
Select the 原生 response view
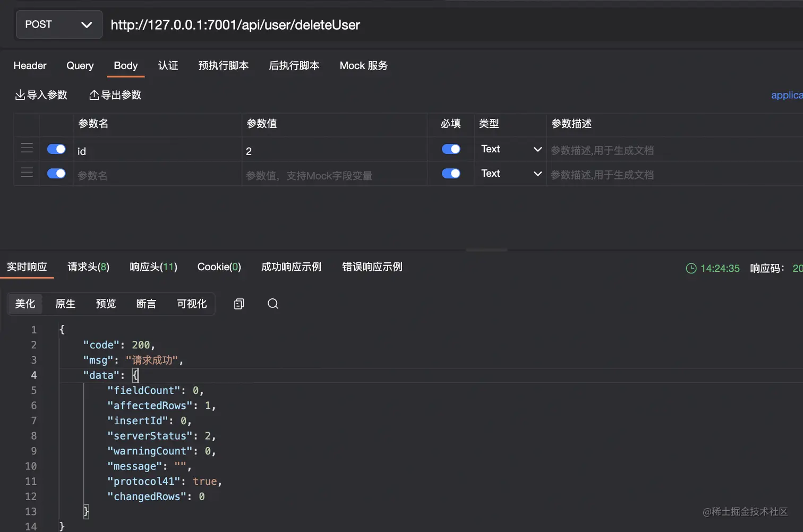(65, 304)
